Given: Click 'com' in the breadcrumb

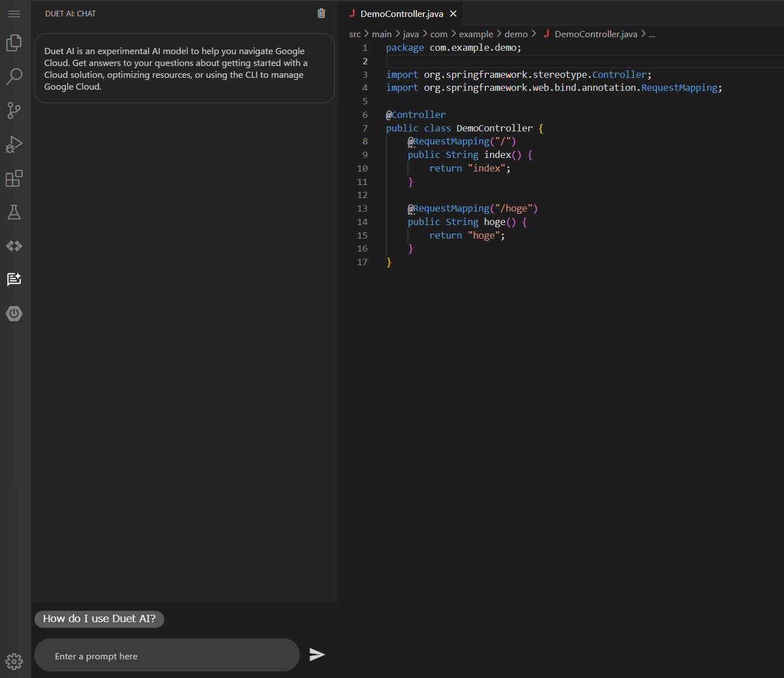Looking at the screenshot, I should tap(439, 34).
